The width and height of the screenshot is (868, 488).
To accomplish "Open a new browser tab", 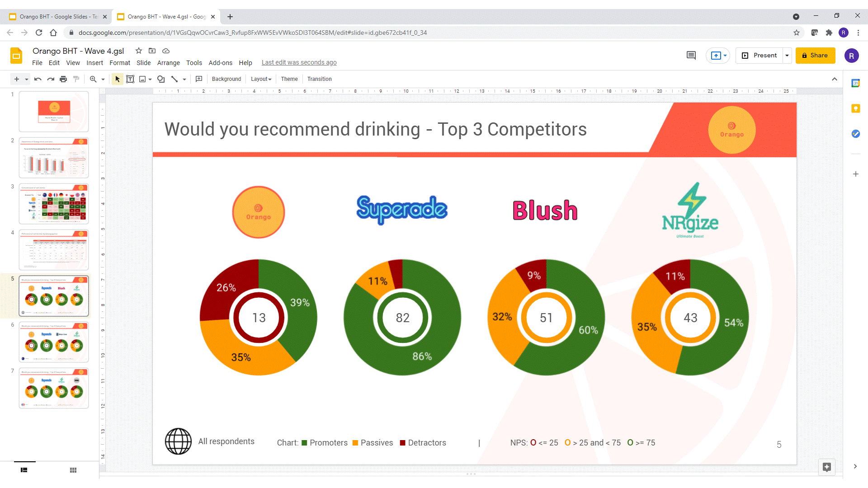I will 230,17.
